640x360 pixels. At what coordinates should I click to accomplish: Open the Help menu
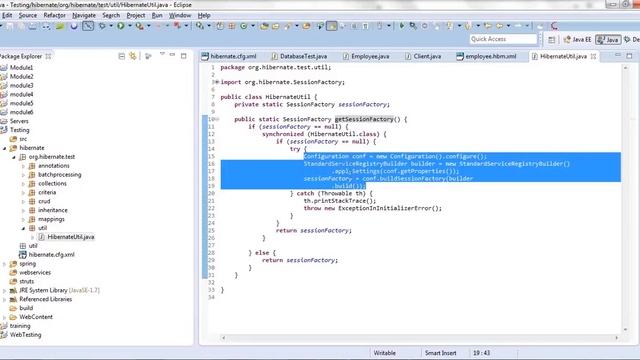point(204,15)
